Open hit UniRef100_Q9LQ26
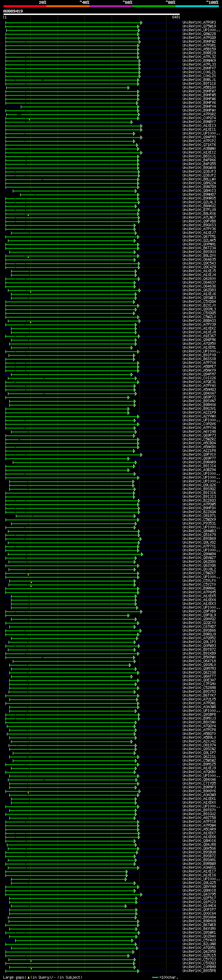 pos(199,485)
